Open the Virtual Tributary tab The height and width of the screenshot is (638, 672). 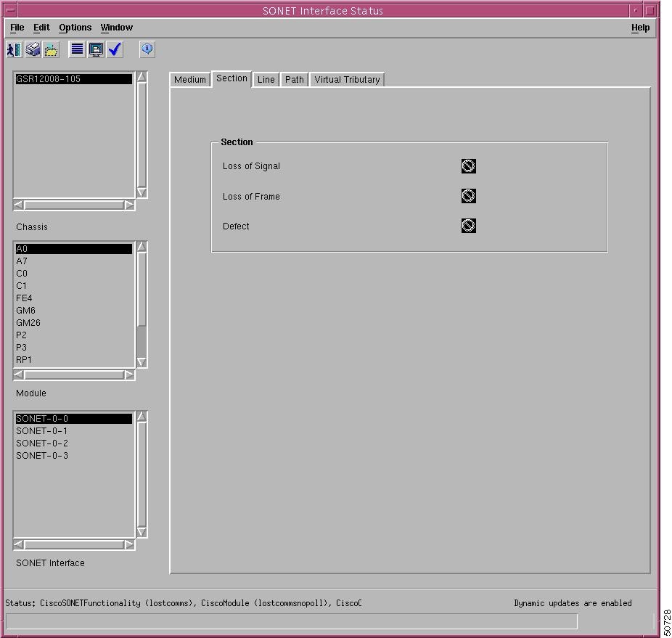point(347,80)
